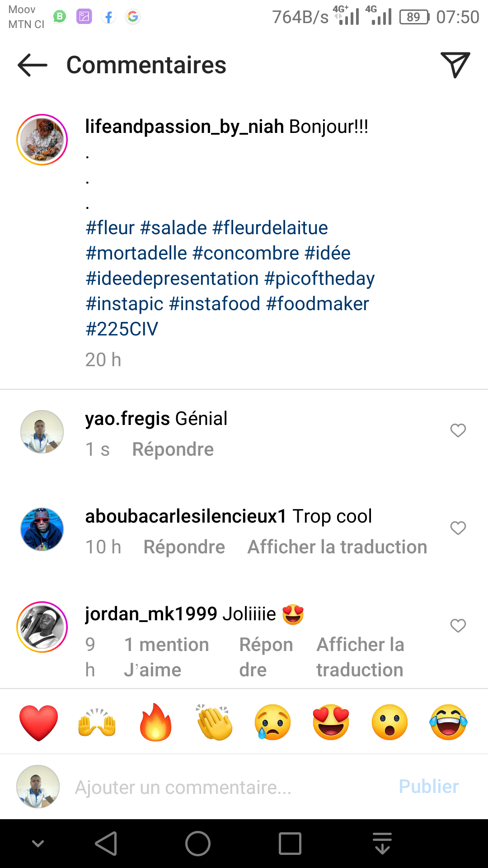Show translation for the Trop cool comment
Screen dimensions: 488x868
(337, 547)
